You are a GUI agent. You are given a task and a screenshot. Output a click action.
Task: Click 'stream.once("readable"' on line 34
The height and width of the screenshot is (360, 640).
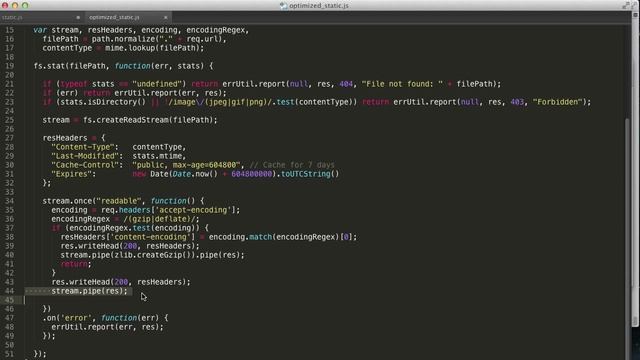[92, 201]
